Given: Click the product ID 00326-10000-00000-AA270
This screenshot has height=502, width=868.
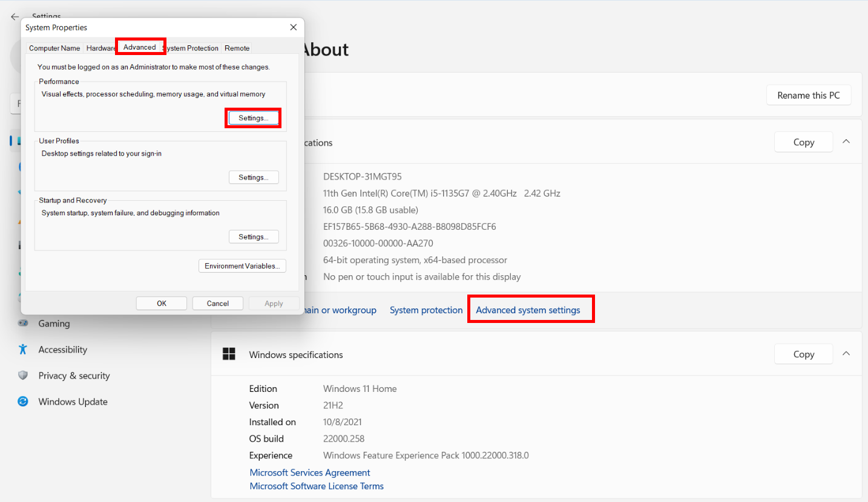Looking at the screenshot, I should (x=378, y=243).
